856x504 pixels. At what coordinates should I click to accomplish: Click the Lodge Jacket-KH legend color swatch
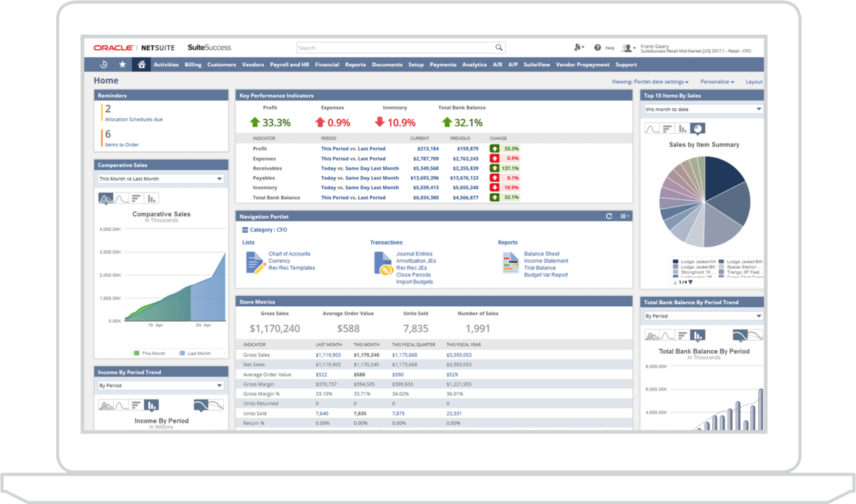coord(675,260)
